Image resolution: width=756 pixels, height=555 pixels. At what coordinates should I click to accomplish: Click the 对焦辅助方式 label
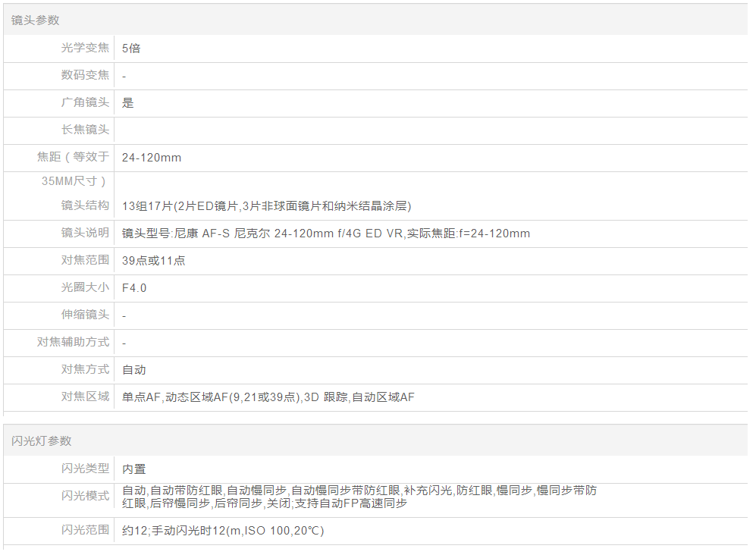point(74,342)
